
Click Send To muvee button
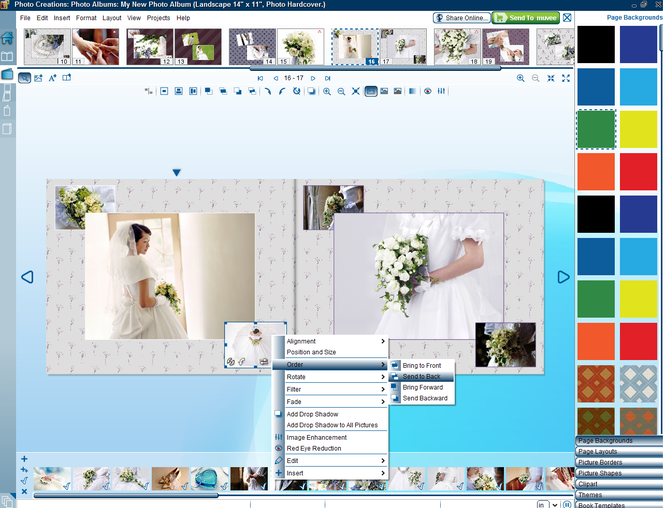(526, 18)
